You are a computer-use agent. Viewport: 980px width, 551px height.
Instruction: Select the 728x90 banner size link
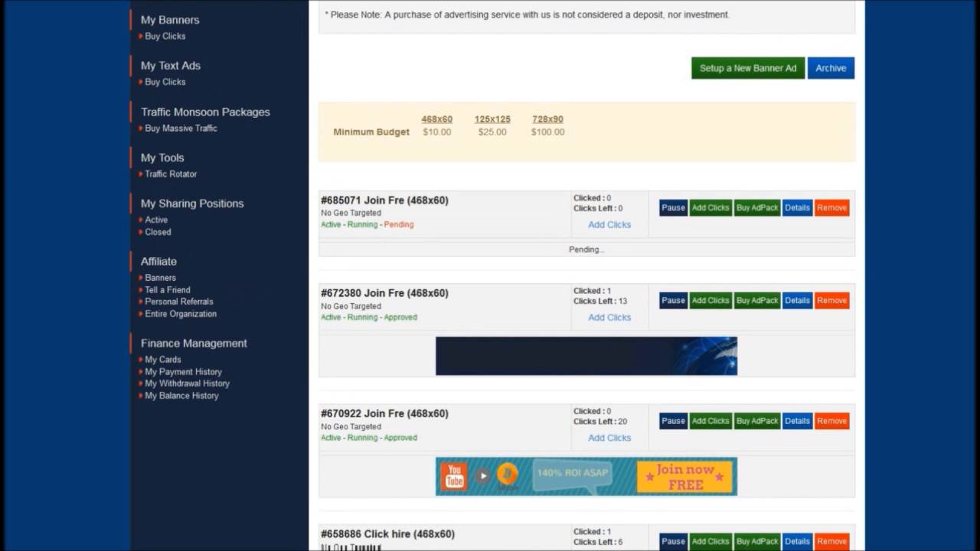click(x=547, y=119)
